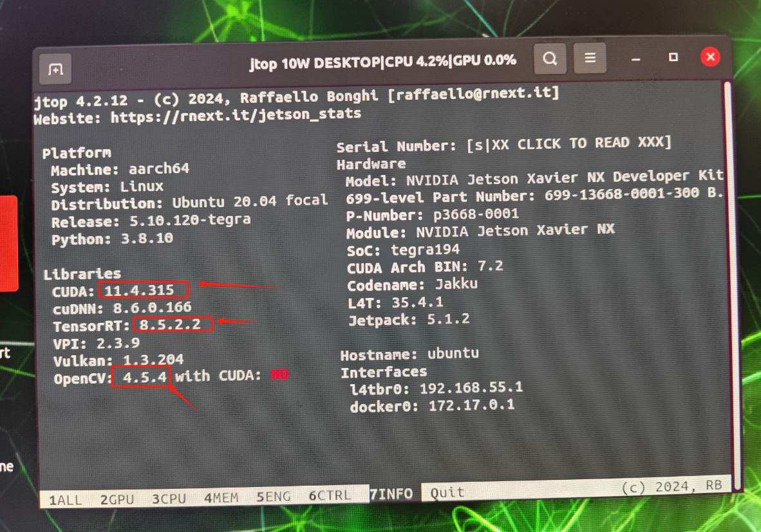Click the System Linux line

pyautogui.click(x=108, y=187)
